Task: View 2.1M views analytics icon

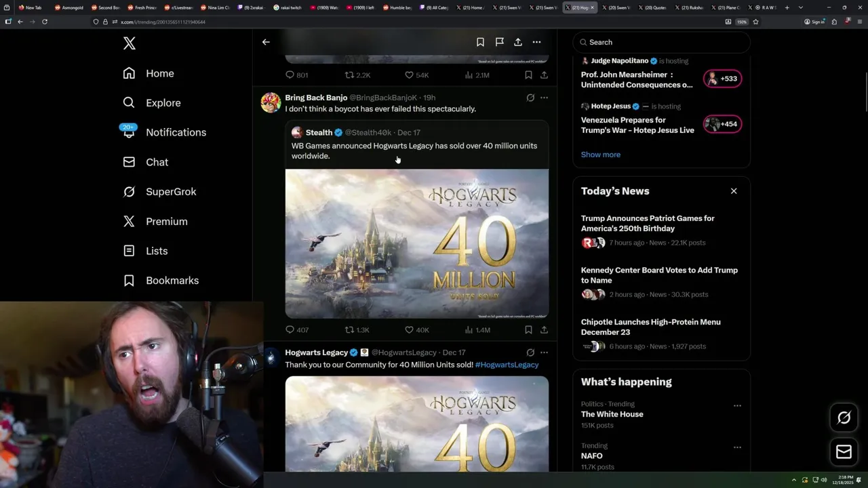Action: tap(477, 75)
